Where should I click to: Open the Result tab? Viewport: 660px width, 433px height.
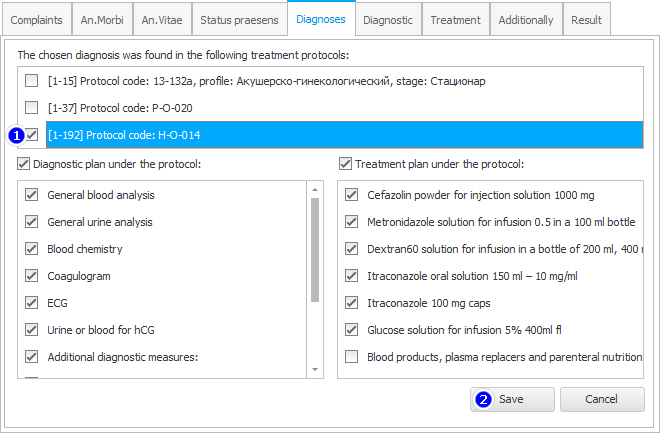pos(586,20)
